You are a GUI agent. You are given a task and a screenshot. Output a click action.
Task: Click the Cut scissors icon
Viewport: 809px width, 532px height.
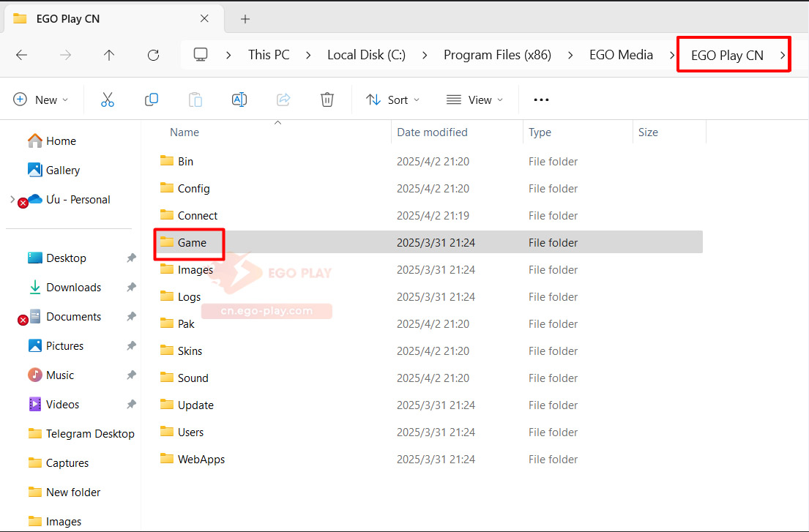108,100
